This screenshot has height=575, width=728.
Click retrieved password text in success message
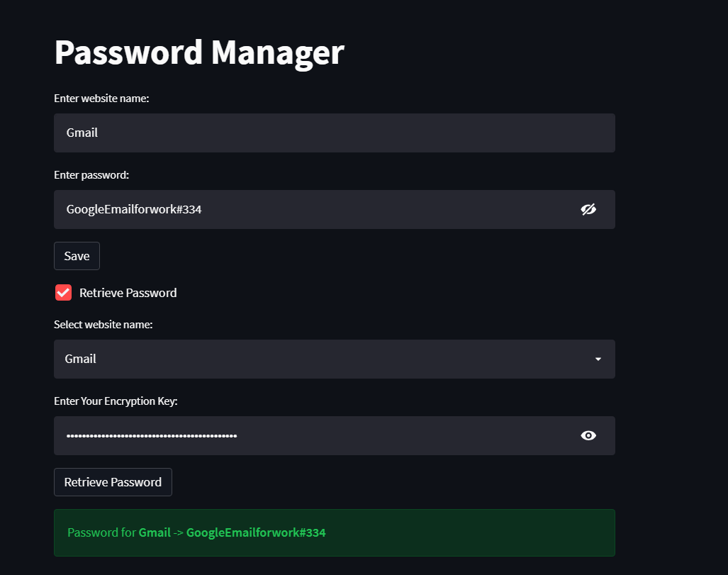pos(256,532)
